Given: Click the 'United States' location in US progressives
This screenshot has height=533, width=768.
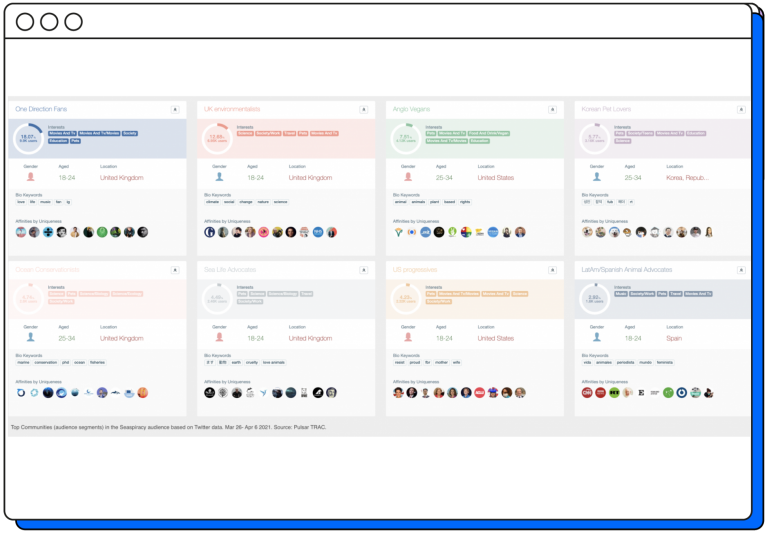Looking at the screenshot, I should click(x=496, y=338).
